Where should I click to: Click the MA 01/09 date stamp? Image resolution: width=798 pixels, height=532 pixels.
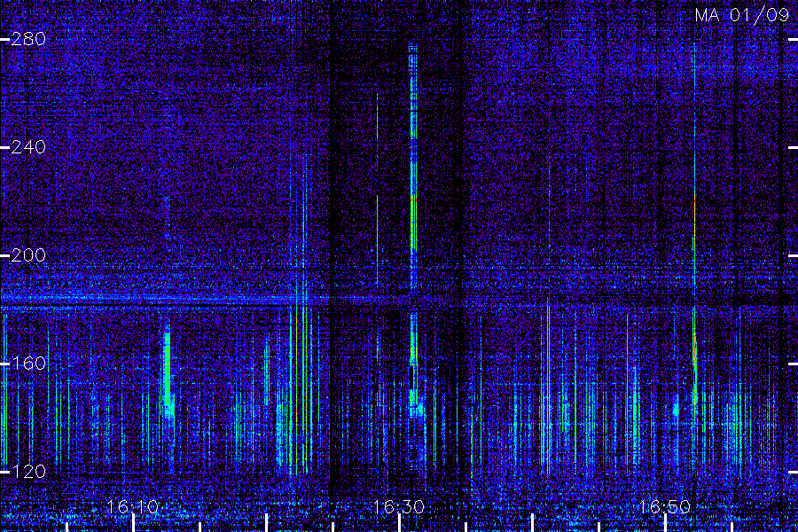(741, 15)
